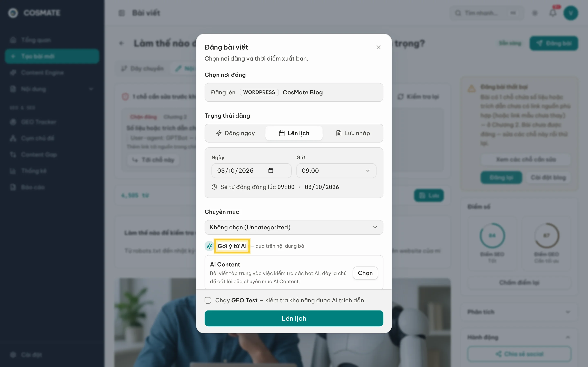
Task: Click the green Lên lịch submit button
Action: 294,318
